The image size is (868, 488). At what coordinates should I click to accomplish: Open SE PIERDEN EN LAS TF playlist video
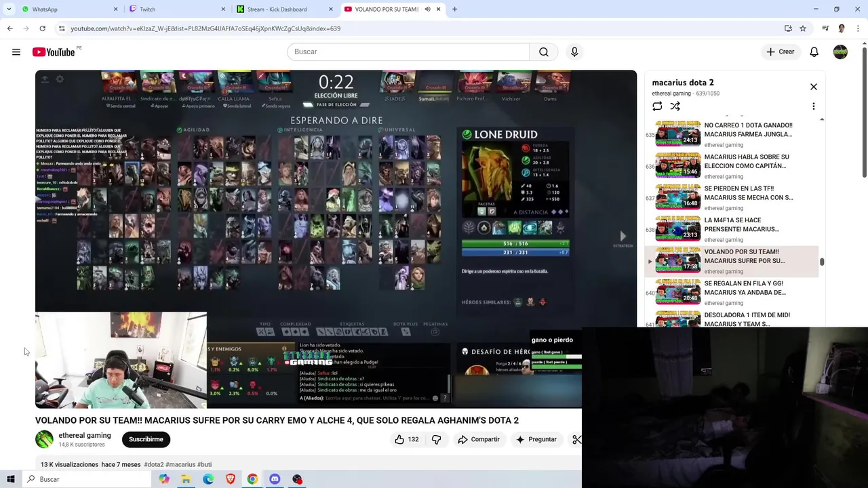pos(732,197)
